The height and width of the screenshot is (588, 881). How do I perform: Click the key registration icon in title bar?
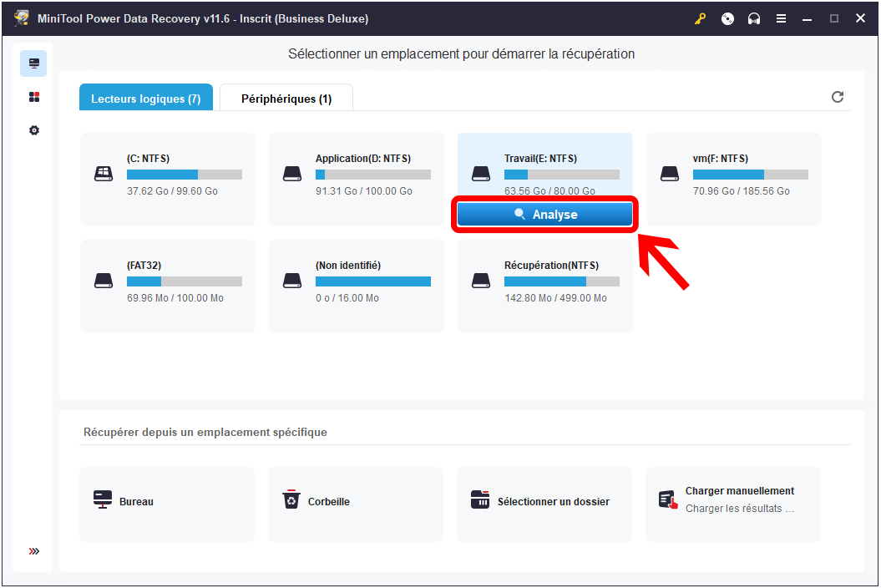701,18
